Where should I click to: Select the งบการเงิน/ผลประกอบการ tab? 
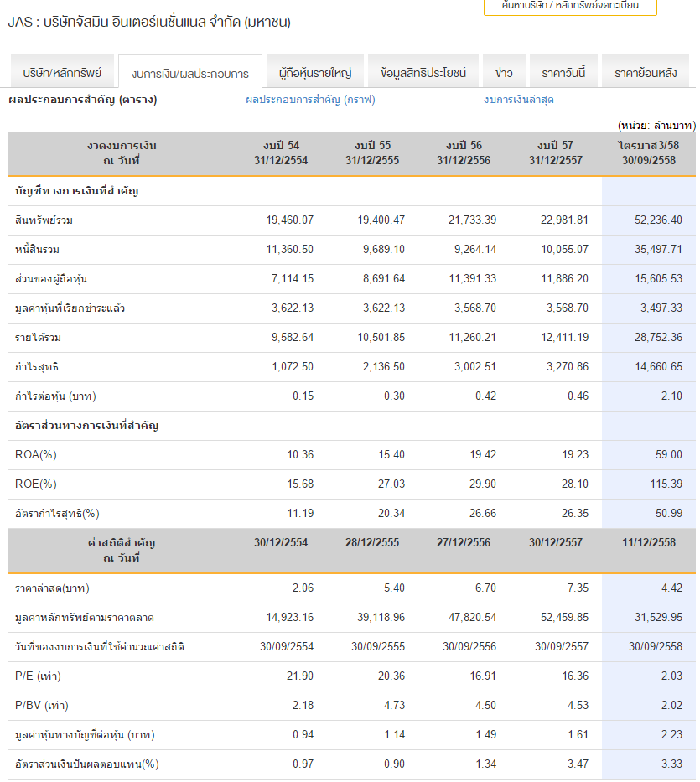190,73
